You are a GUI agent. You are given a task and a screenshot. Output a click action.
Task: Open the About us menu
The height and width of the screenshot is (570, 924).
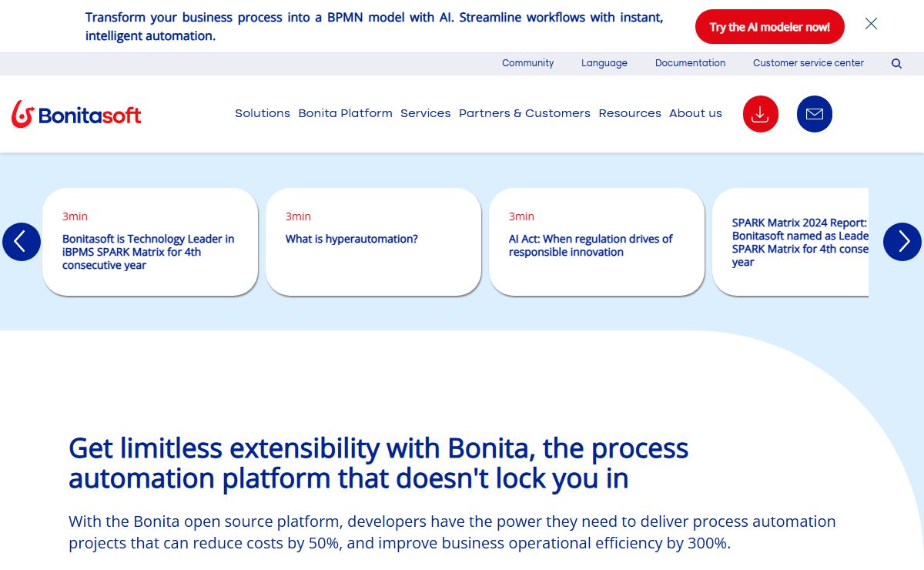(x=695, y=113)
